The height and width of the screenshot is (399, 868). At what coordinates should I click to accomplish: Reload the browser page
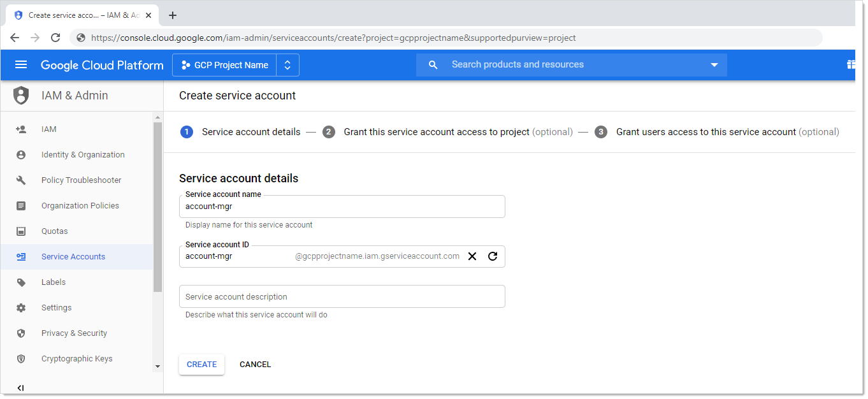coord(55,38)
